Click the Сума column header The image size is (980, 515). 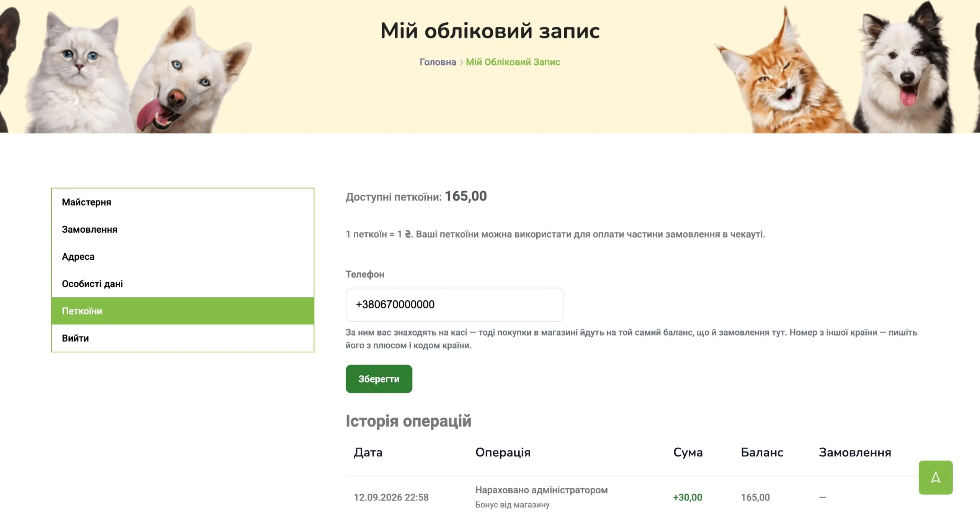688,452
